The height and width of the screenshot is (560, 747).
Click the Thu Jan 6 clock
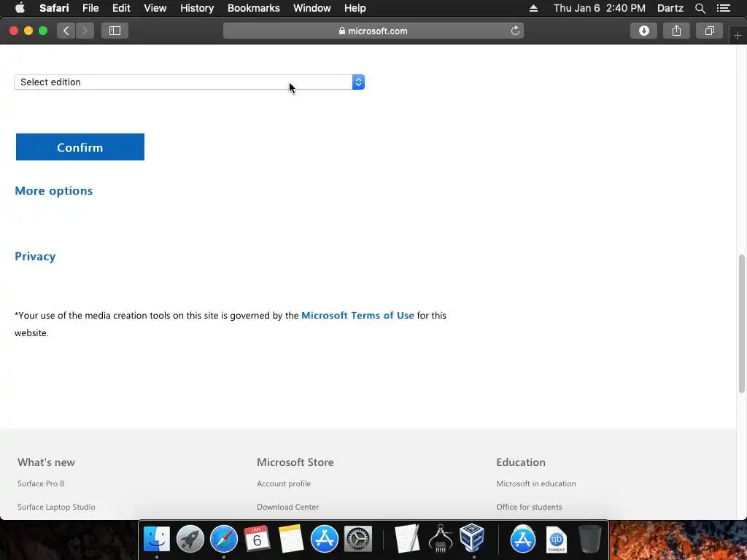pyautogui.click(x=600, y=8)
